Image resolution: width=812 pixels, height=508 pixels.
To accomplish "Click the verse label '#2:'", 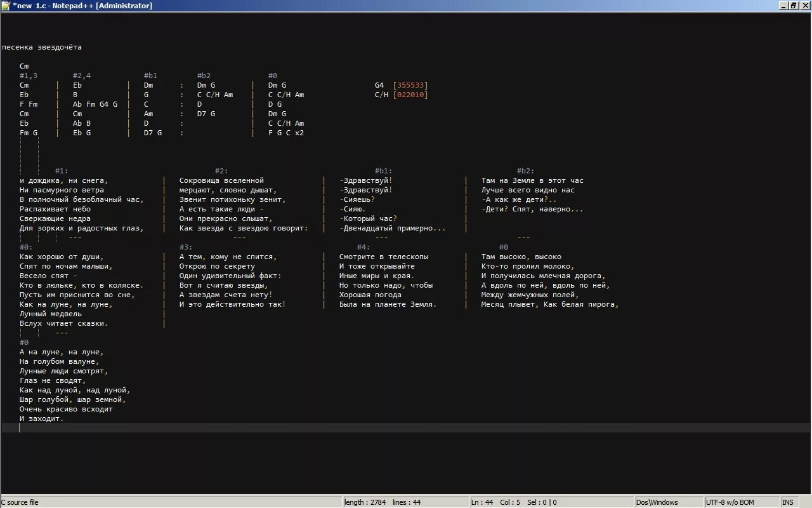I will pos(221,171).
